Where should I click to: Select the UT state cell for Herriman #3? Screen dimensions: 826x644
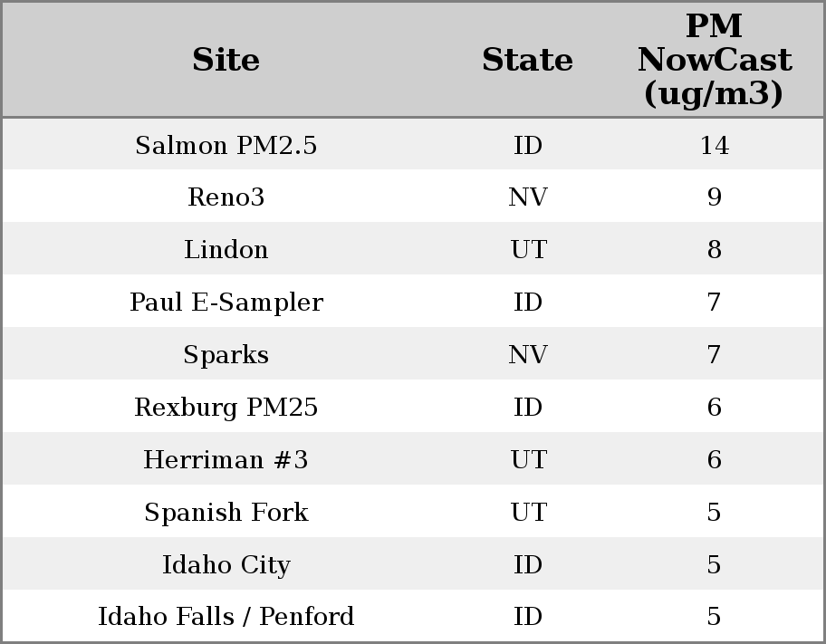pyautogui.click(x=528, y=460)
